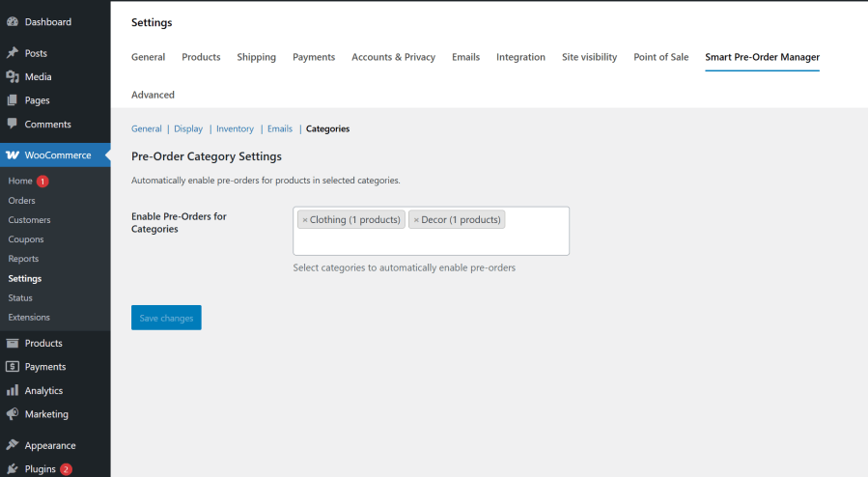Open Pages from the sidebar

[x=37, y=100]
